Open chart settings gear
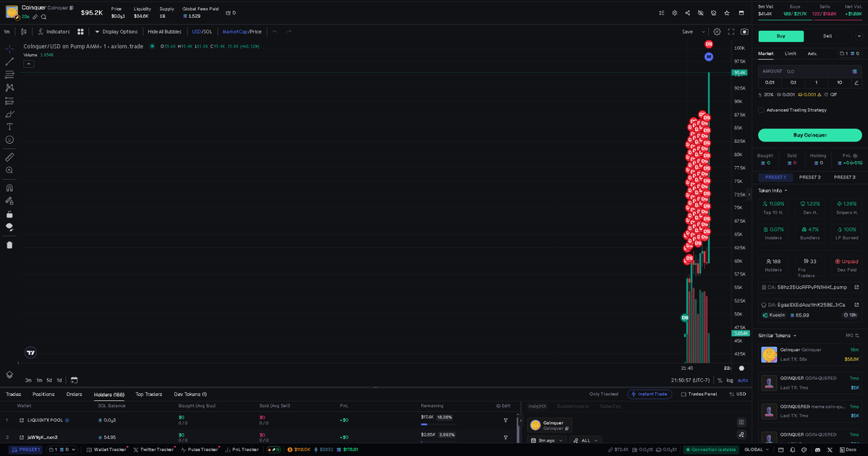Image resolution: width=868 pixels, height=456 pixels. [x=717, y=32]
